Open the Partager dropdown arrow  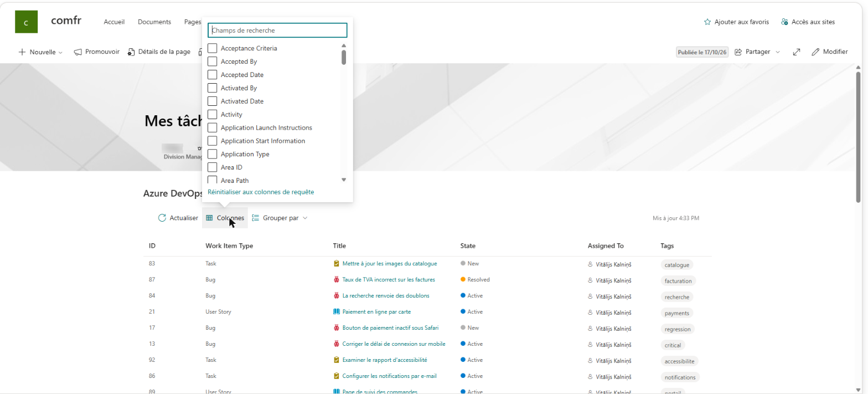[778, 52]
